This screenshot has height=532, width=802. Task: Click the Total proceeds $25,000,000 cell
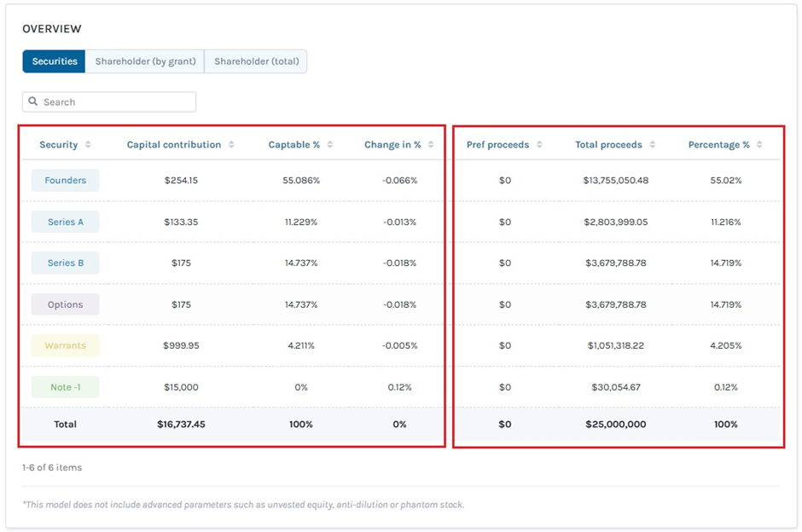[x=615, y=425]
